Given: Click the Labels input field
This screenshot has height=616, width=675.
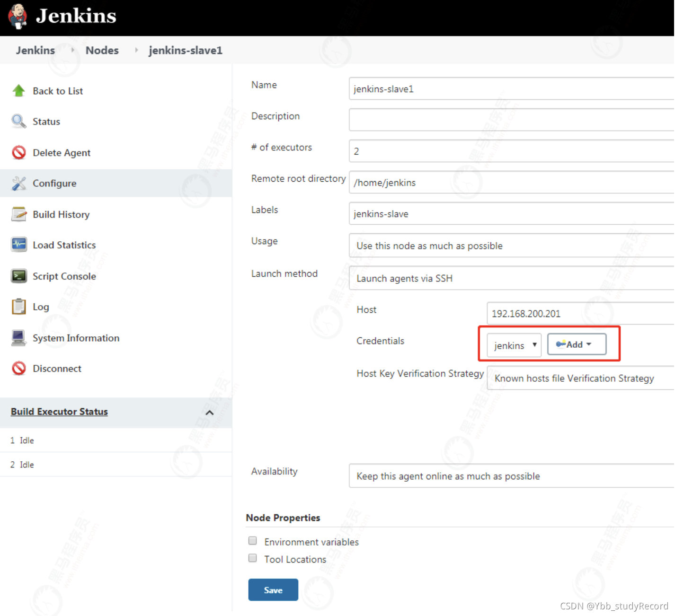Looking at the screenshot, I should (512, 213).
